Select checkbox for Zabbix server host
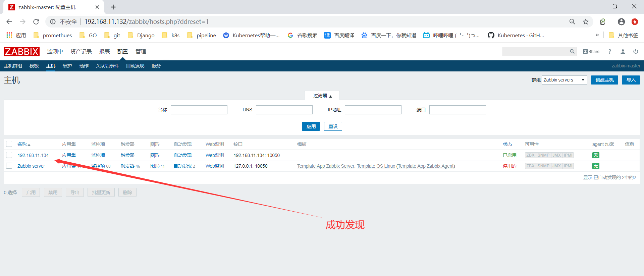Viewport: 644px width, 276px height. 9,166
